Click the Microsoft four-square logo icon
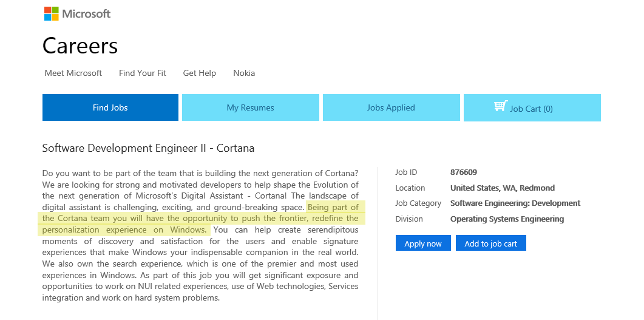This screenshot has width=644, height=320. point(52,13)
